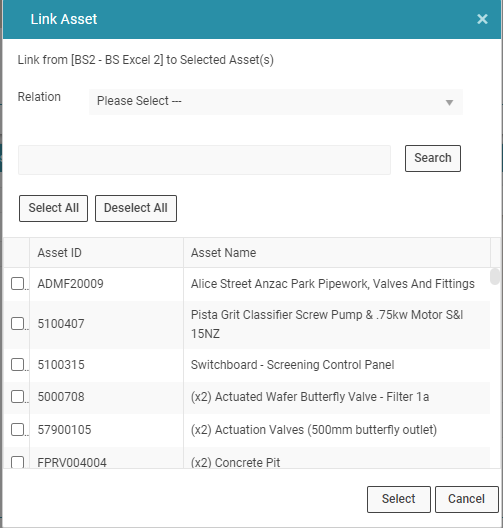Click Select All button

coord(54,208)
